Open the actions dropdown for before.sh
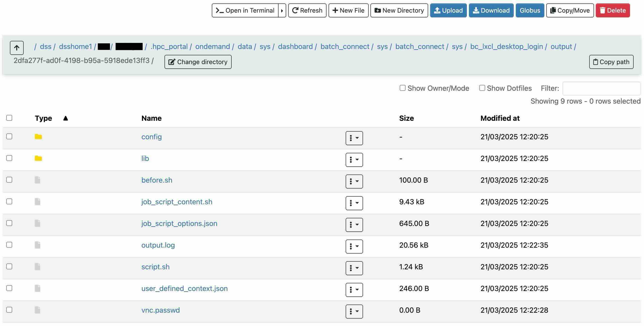644x326 pixels. [x=354, y=181]
